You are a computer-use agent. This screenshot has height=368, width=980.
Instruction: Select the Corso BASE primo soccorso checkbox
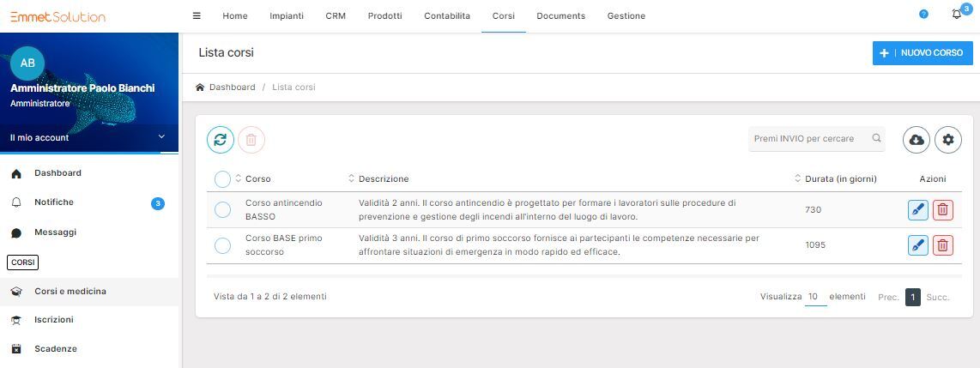(x=222, y=245)
